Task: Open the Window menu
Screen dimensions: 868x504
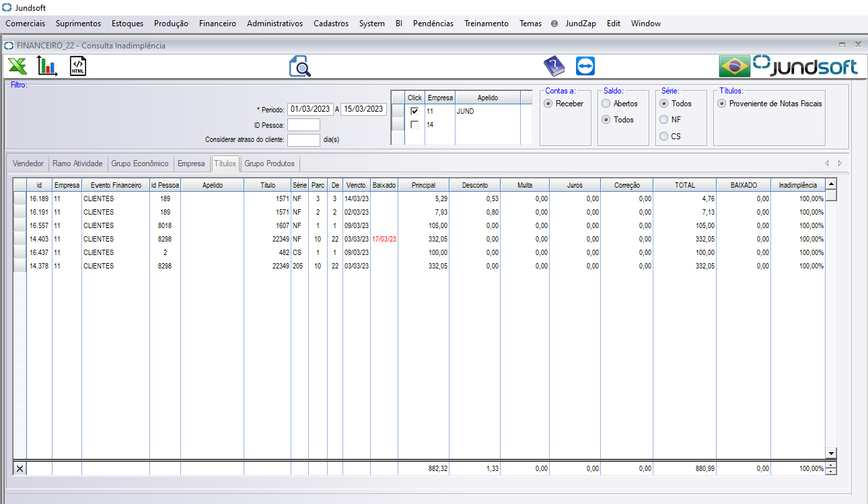Action: (646, 24)
